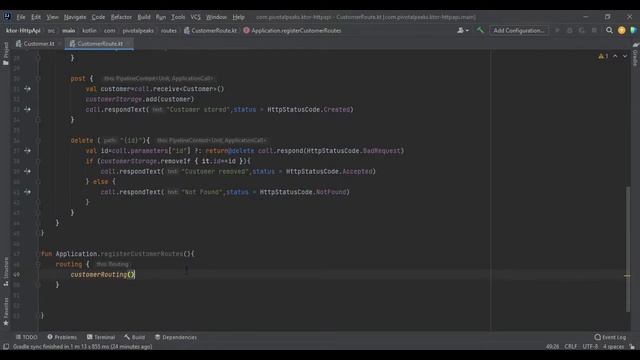
Task: Open the Tools menu
Action: click(x=178, y=17)
